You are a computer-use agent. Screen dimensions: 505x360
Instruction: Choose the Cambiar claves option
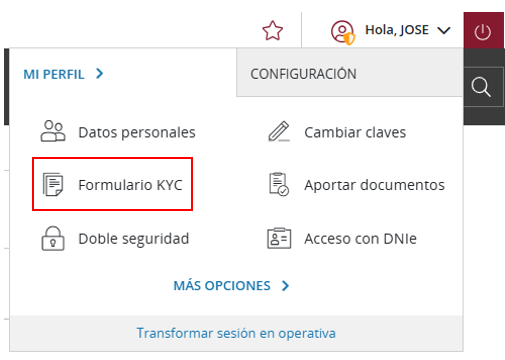355,132
